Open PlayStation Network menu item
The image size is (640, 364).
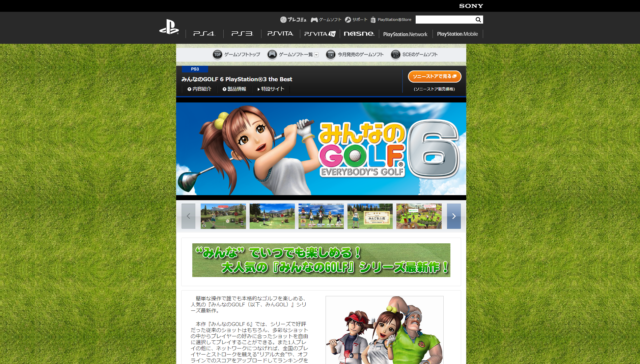pyautogui.click(x=405, y=34)
